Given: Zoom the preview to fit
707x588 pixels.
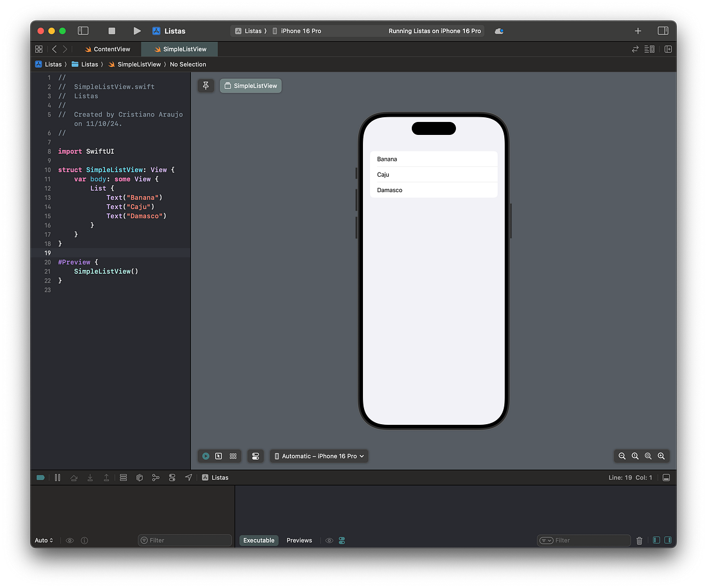Looking at the screenshot, I should point(648,455).
